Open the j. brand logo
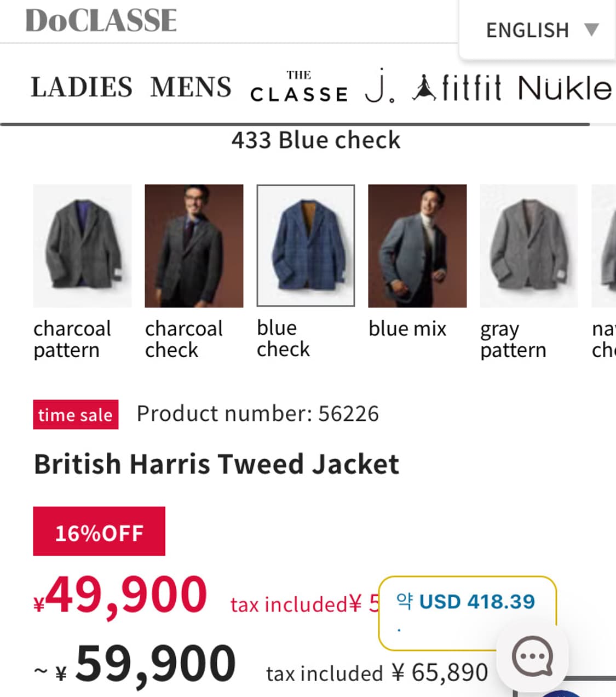616x697 pixels. coord(379,87)
